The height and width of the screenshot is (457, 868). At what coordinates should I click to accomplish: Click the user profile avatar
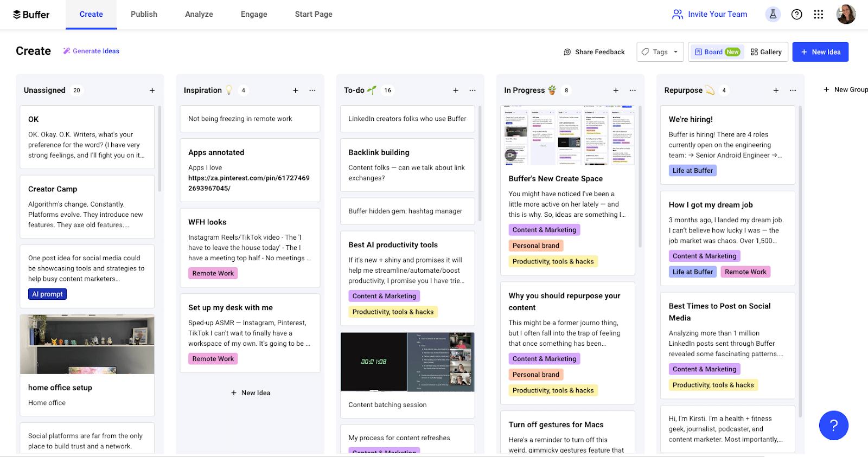coord(846,15)
